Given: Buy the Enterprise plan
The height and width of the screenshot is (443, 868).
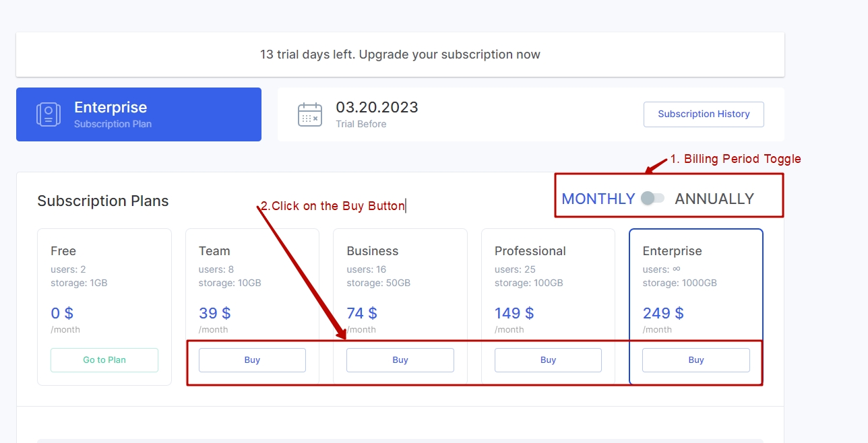Looking at the screenshot, I should coord(696,360).
